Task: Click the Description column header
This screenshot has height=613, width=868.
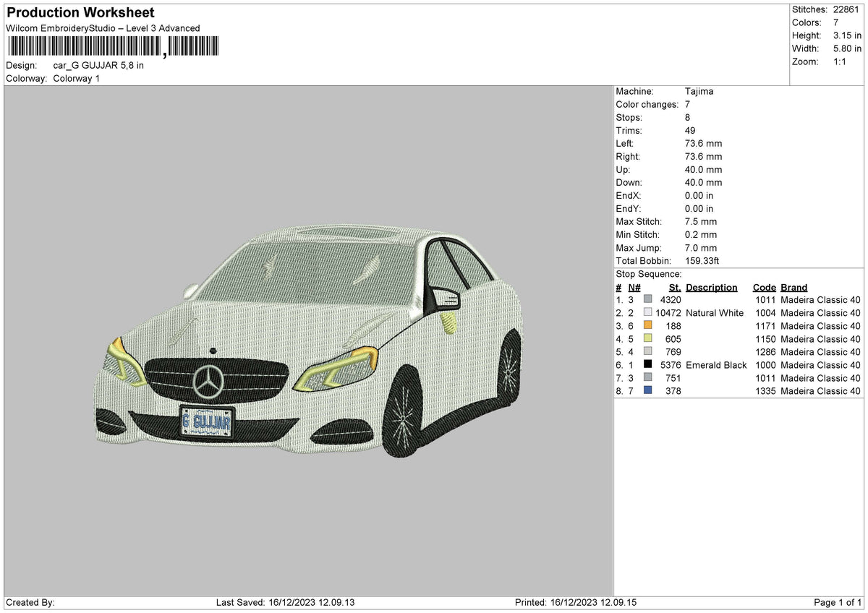Action: [712, 287]
